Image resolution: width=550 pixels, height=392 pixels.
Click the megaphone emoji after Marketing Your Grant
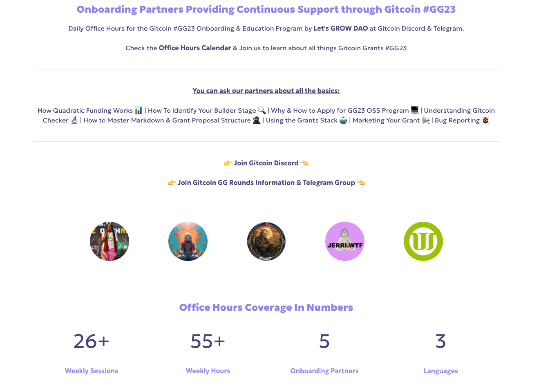pos(426,120)
